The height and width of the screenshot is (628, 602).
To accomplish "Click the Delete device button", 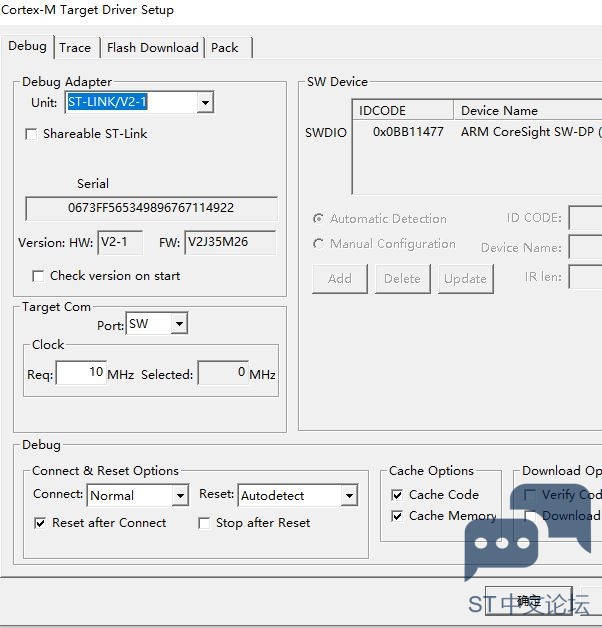I will (x=403, y=278).
